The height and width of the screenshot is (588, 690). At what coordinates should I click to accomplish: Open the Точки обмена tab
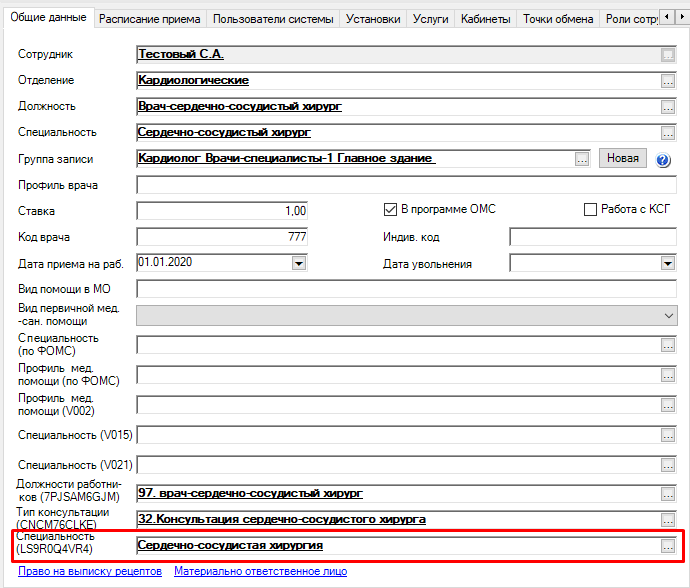pyautogui.click(x=558, y=19)
